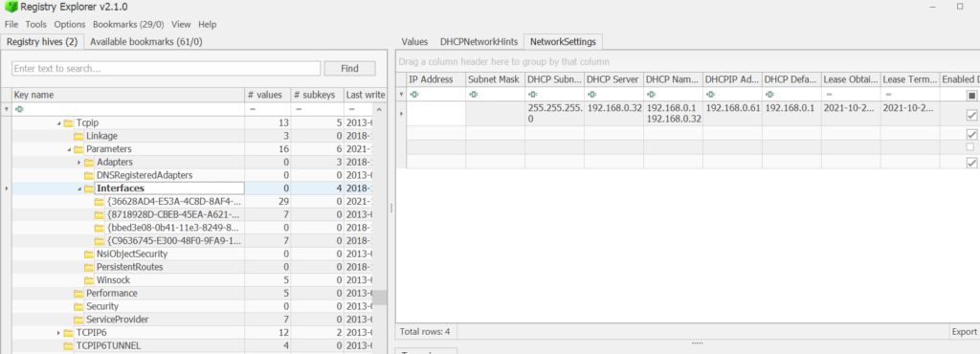Click Key name column filter cell

[x=127, y=109]
